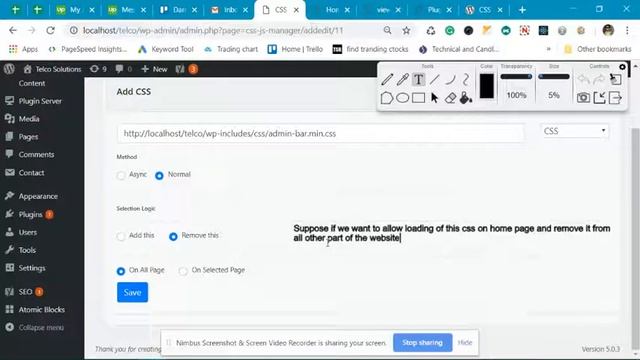Select the polygon shape tool

[387, 98]
